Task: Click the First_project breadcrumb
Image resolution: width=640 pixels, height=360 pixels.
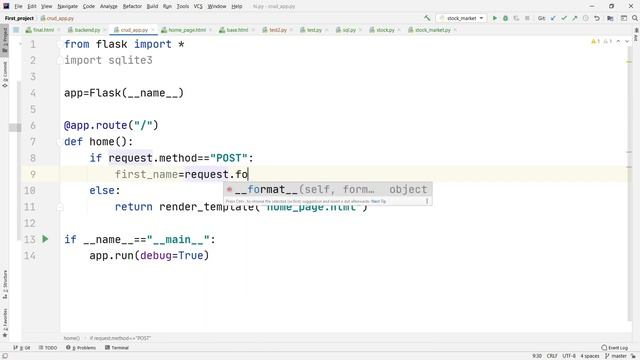Action: click(19, 18)
